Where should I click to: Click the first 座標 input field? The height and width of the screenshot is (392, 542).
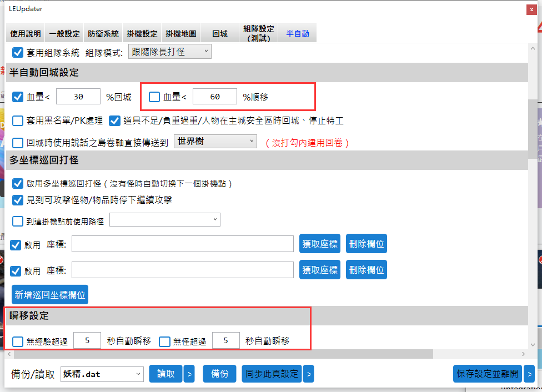(183, 244)
